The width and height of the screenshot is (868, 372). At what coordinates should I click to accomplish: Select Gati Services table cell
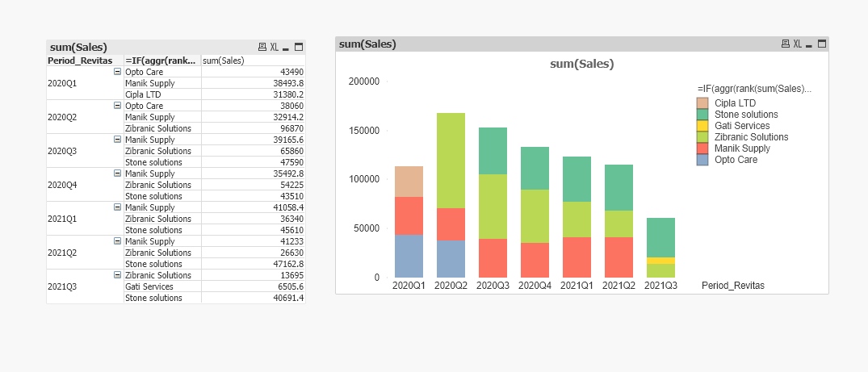tap(163, 286)
